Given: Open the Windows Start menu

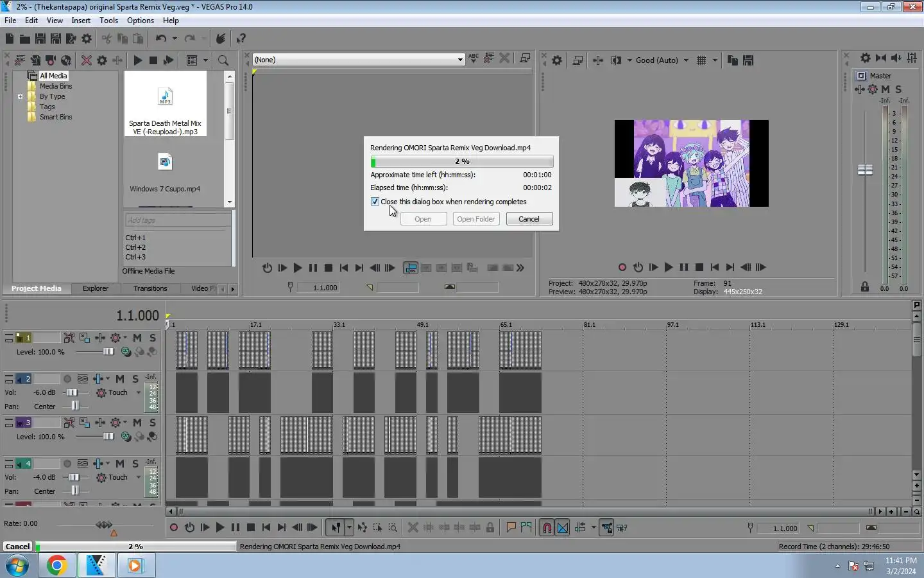Looking at the screenshot, I should tap(17, 566).
